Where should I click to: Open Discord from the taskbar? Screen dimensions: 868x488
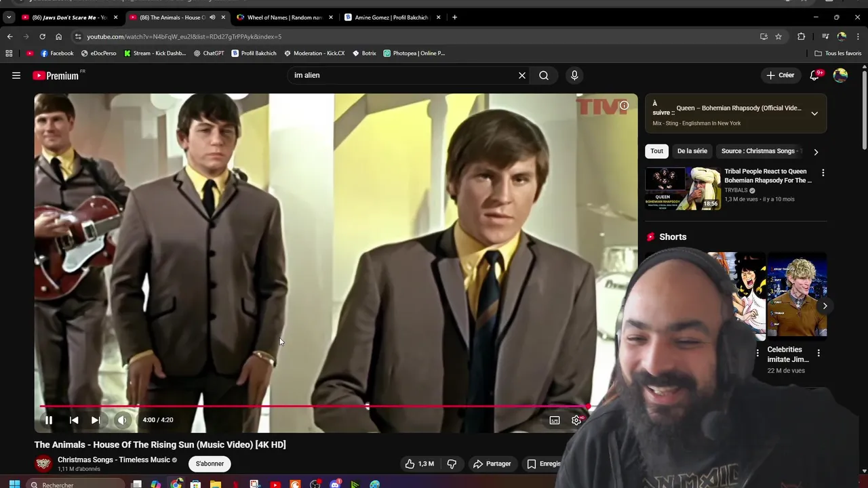(335, 484)
